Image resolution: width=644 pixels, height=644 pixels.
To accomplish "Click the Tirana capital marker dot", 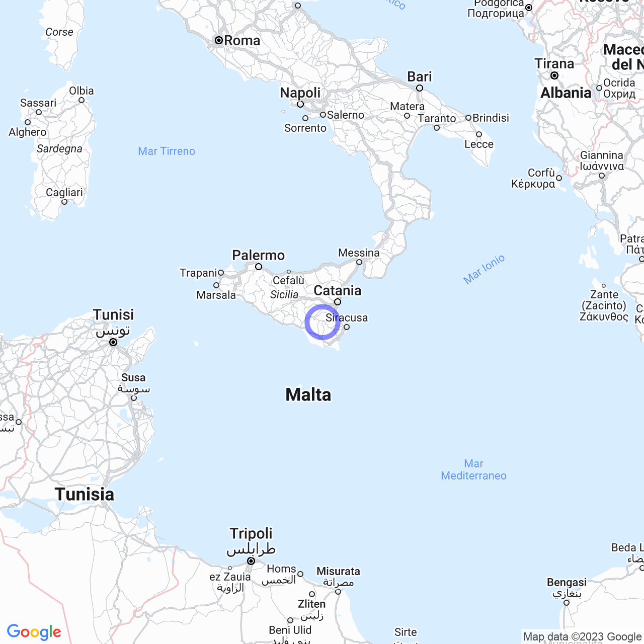I will tap(554, 75).
